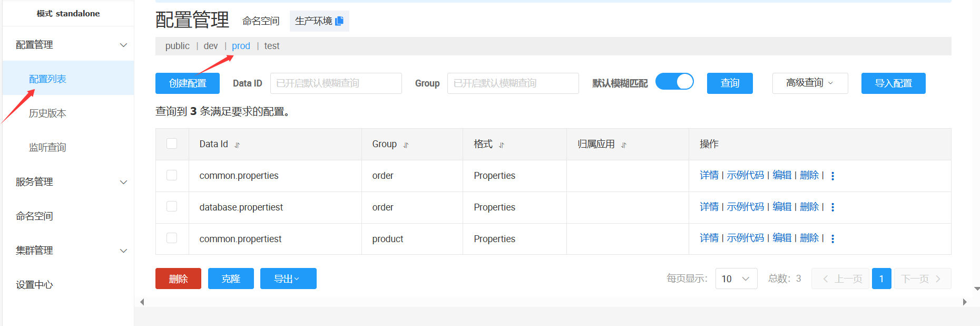Focus the Data ID search field
Screen dimensions: 980x326
pyautogui.click(x=336, y=83)
